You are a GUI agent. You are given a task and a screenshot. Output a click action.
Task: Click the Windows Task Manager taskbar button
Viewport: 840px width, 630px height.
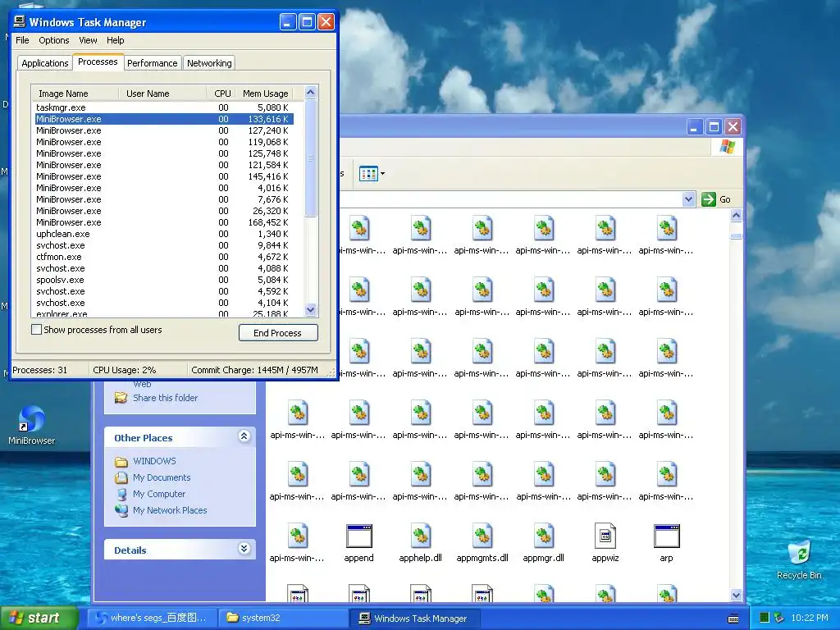(x=415, y=619)
